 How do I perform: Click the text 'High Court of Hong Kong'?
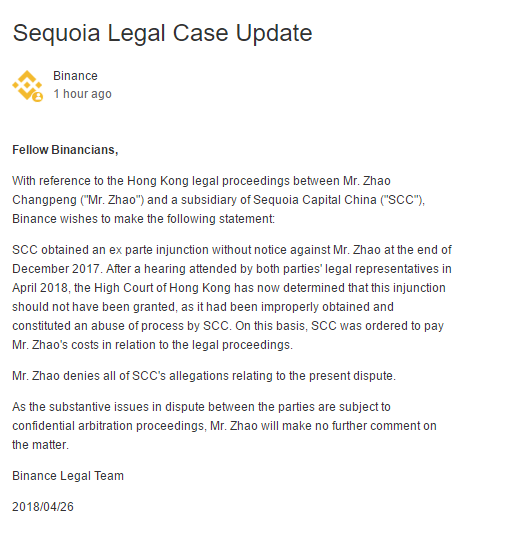162,288
